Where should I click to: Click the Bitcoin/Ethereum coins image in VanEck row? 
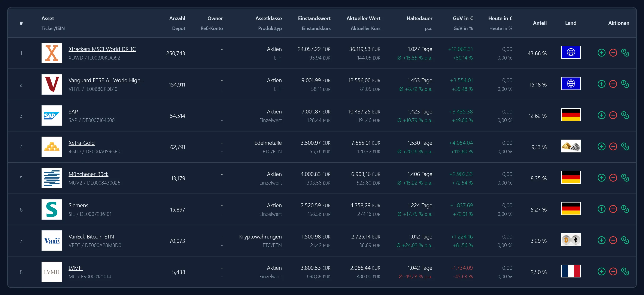pos(571,240)
